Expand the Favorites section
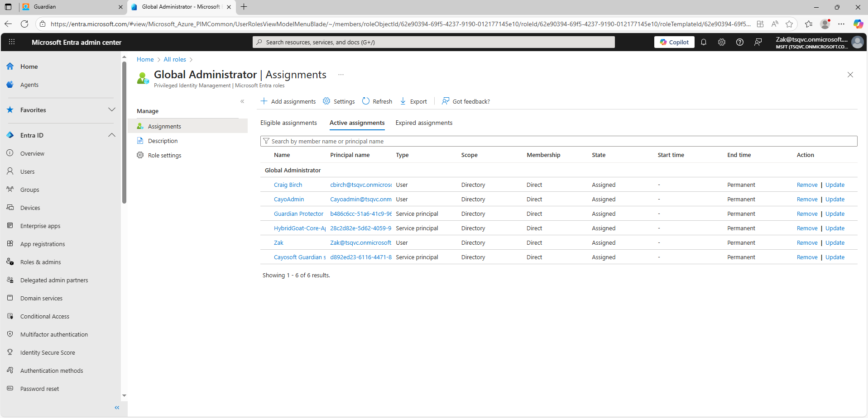 [x=111, y=110]
